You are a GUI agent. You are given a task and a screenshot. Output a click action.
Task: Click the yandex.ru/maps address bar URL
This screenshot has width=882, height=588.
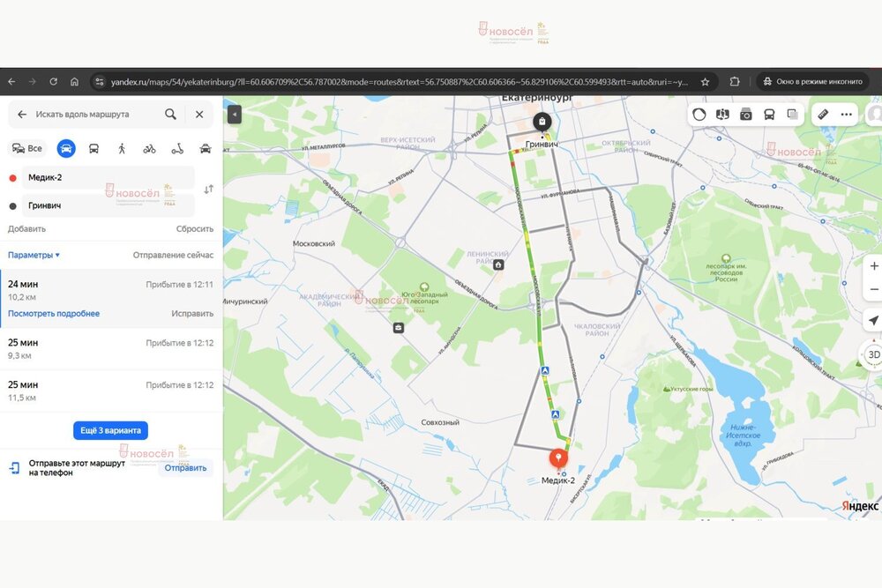[x=400, y=82]
